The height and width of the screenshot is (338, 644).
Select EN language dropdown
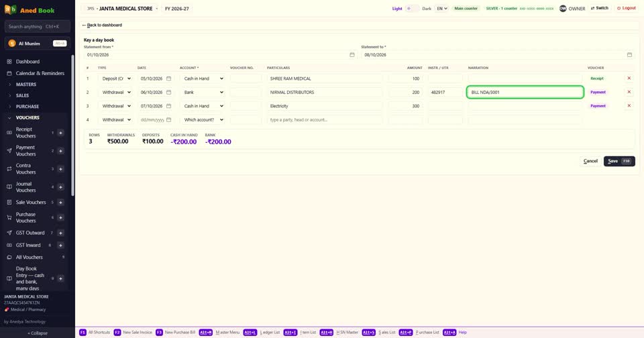coord(441,9)
